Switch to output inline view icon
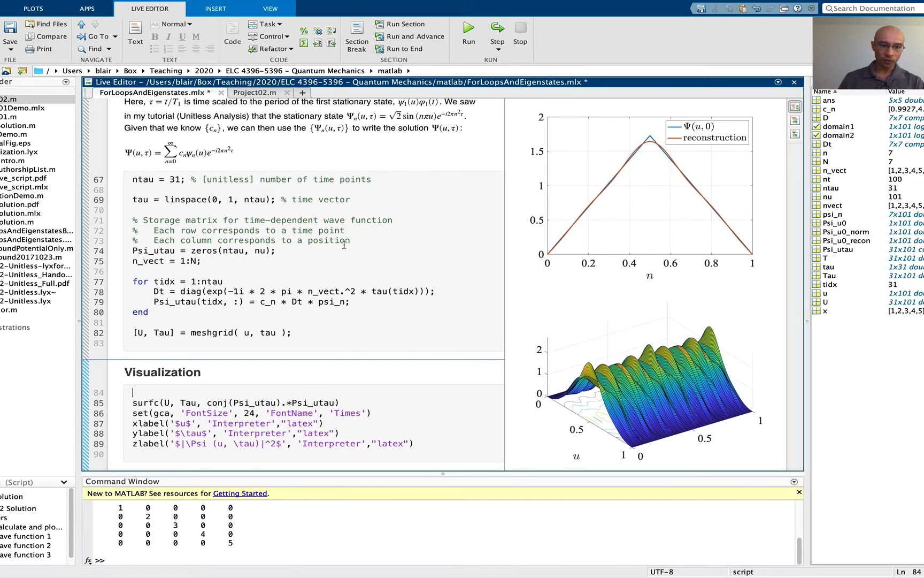Screen dimensions: 924x578 [x=795, y=120]
